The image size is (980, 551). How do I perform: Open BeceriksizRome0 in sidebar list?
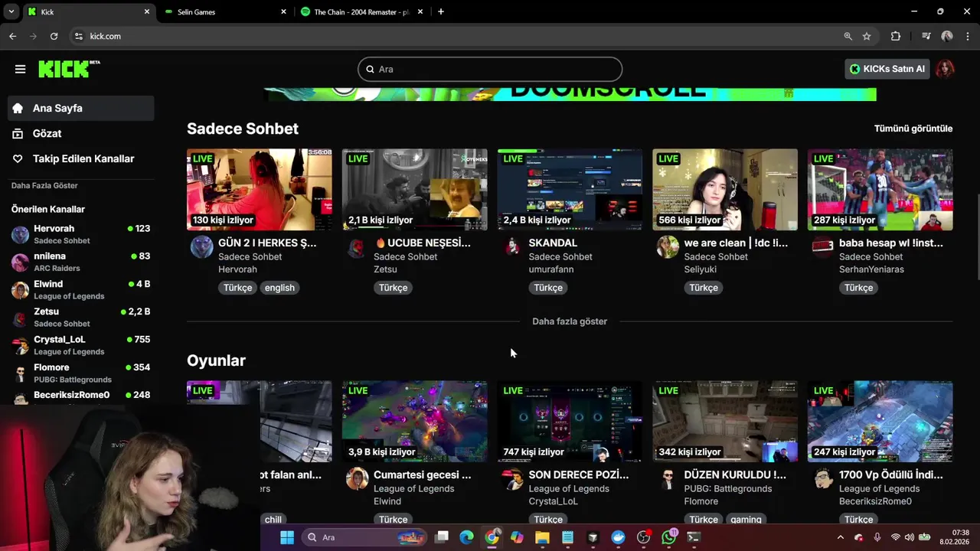click(x=81, y=396)
